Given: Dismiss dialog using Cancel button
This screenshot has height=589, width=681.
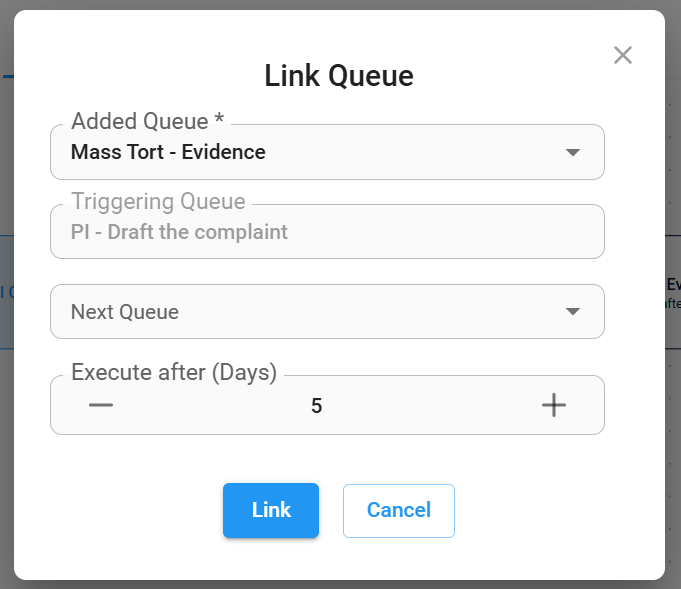Looking at the screenshot, I should pos(399,510).
